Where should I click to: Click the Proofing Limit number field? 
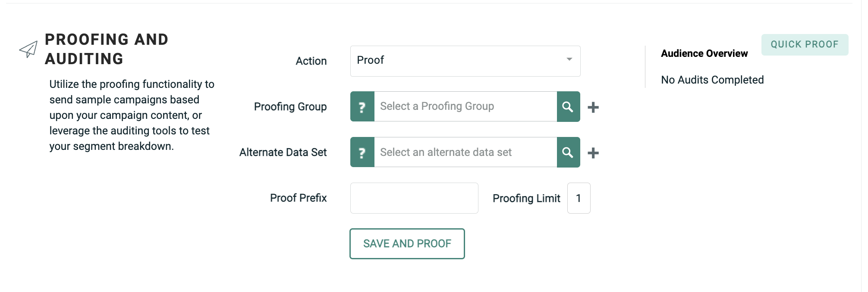coord(579,198)
